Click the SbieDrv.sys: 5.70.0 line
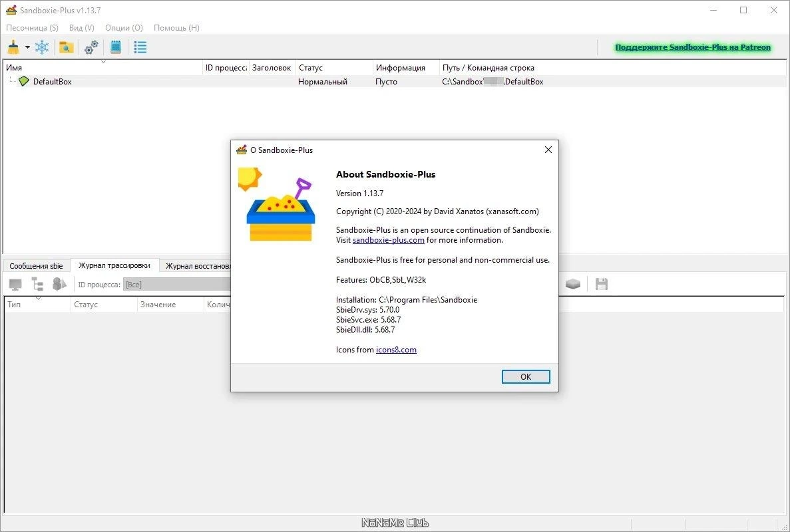Viewport: 790px width, 532px height. (x=368, y=309)
